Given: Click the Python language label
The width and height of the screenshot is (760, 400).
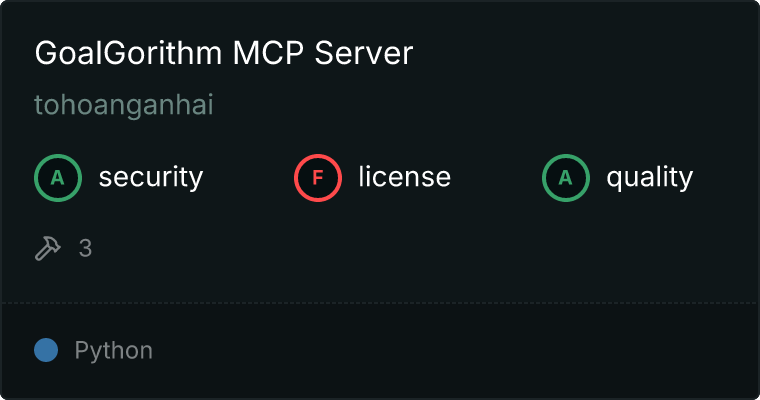Looking at the screenshot, I should click(x=114, y=351).
